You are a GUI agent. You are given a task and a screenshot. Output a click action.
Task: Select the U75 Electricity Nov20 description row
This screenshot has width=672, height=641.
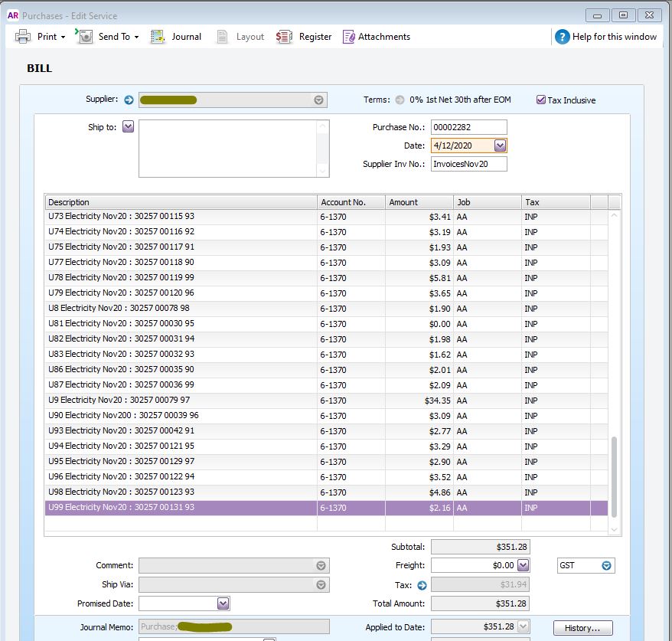(181, 247)
